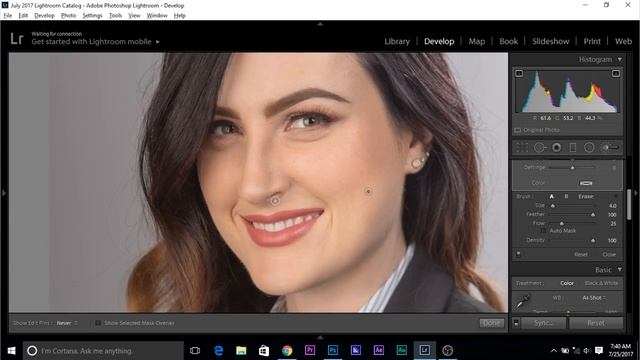This screenshot has width=640, height=360.
Task: Switch to the Book module
Action: 509,41
